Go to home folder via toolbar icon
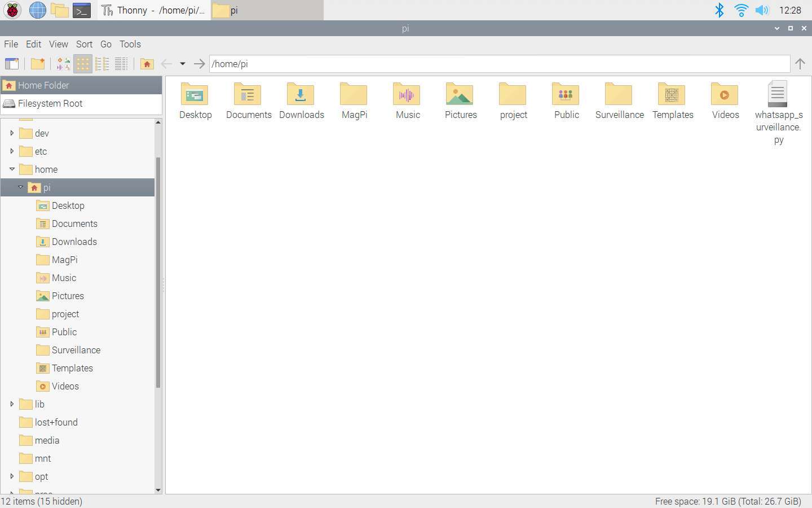The height and width of the screenshot is (508, 812). coord(147,64)
